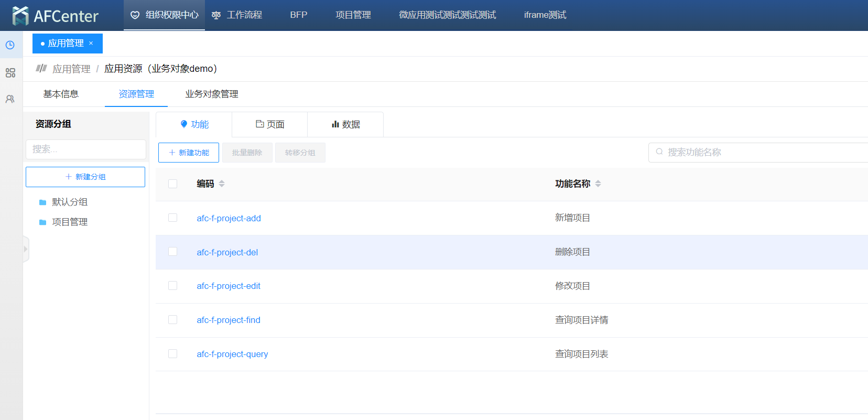Sort by the 编码 column arrows
The height and width of the screenshot is (420, 868).
tap(222, 184)
